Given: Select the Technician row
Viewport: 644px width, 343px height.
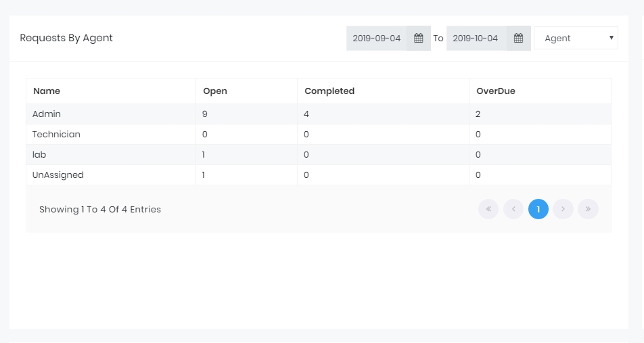Looking at the screenshot, I should (x=56, y=135).
